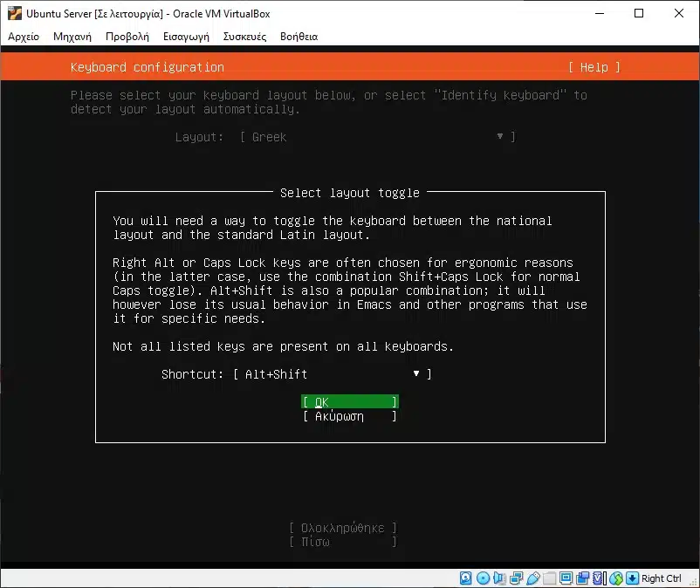Viewport: 700px width, 588px height.
Task: Click the Ακύρωση cancel button
Action: 349,416
